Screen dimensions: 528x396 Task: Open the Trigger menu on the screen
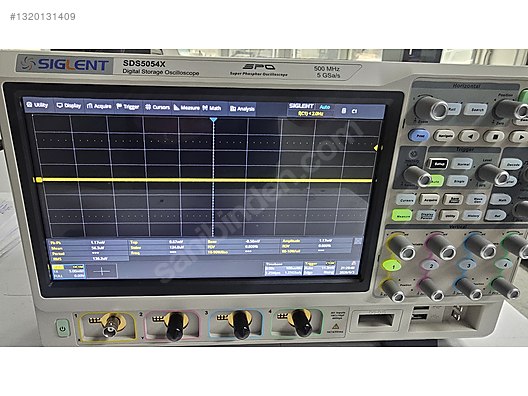[x=128, y=107]
